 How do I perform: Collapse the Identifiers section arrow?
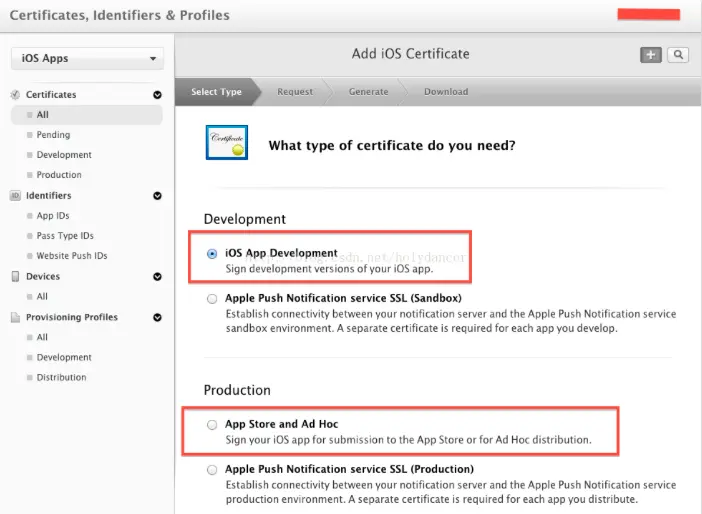[157, 196]
